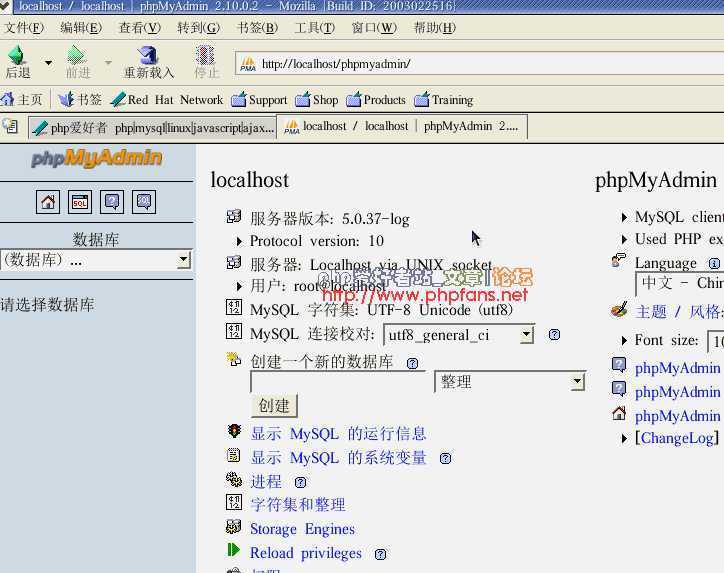Click the sidebar Home icon

click(x=48, y=202)
